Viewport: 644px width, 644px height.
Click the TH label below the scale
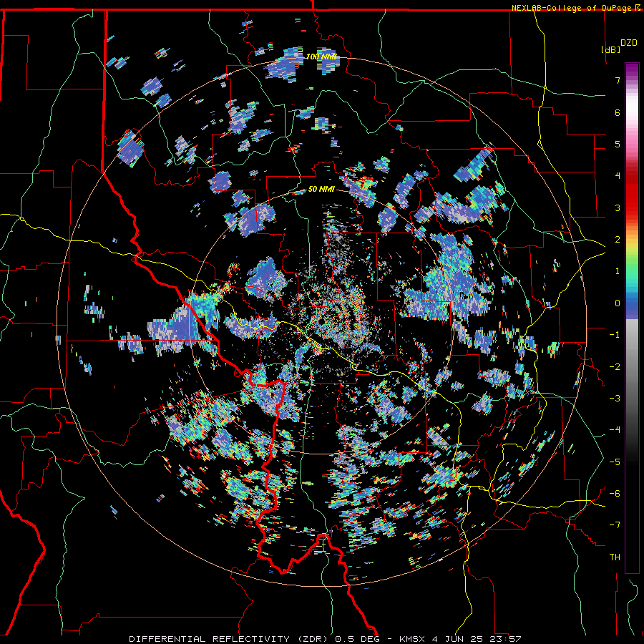[x=615, y=557]
